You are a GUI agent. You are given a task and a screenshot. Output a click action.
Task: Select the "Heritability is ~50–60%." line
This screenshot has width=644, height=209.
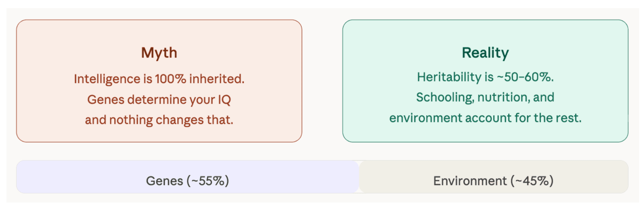(485, 77)
